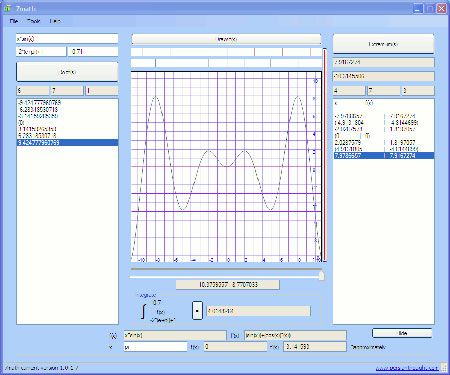Click the step field showing 0.01

93,52
